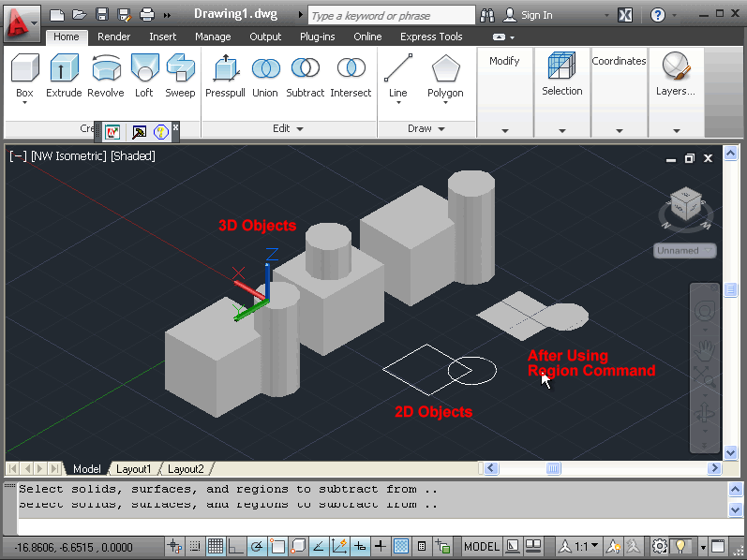This screenshot has height=560, width=747.
Task: Select the Extrude tool
Action: point(64,76)
